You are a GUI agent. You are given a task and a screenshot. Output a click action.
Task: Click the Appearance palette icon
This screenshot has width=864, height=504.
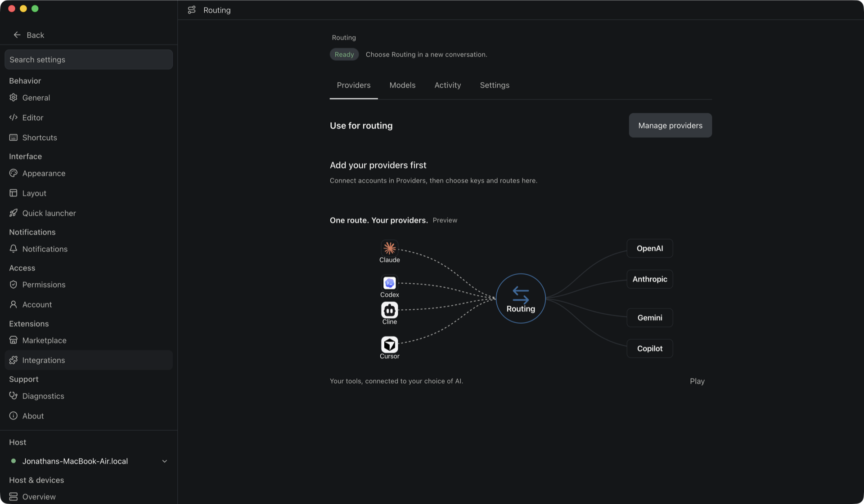pyautogui.click(x=13, y=173)
